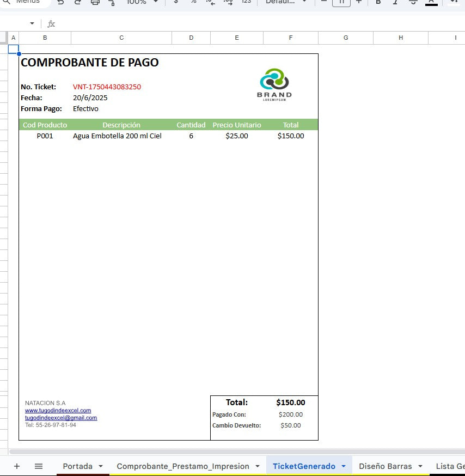The image size is (465, 476).
Task: Click the Forma Pago label
Action: point(41,109)
